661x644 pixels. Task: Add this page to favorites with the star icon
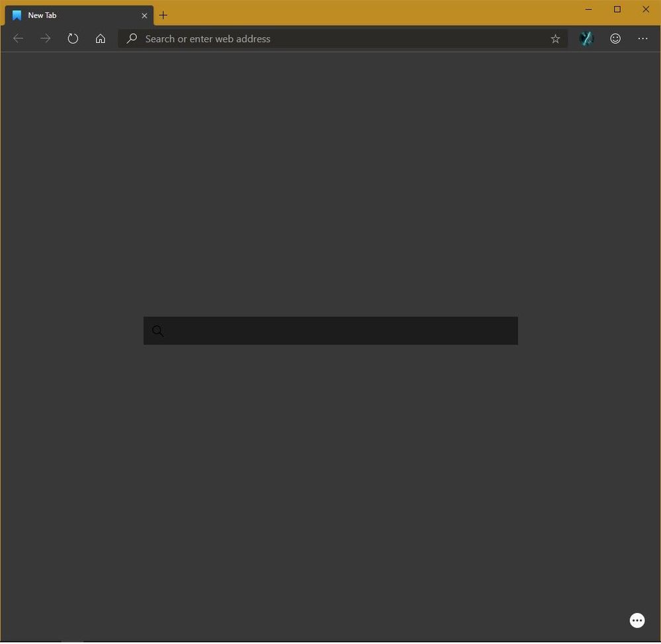point(555,39)
